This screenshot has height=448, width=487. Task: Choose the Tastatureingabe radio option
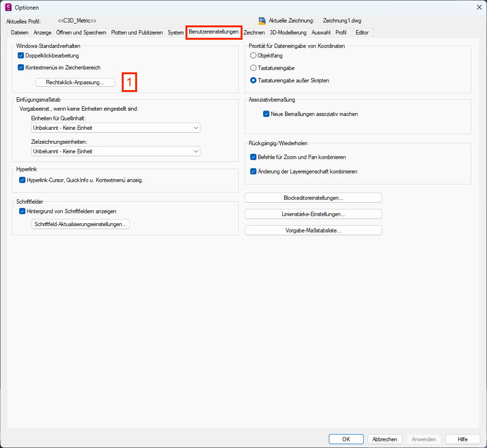[x=253, y=68]
